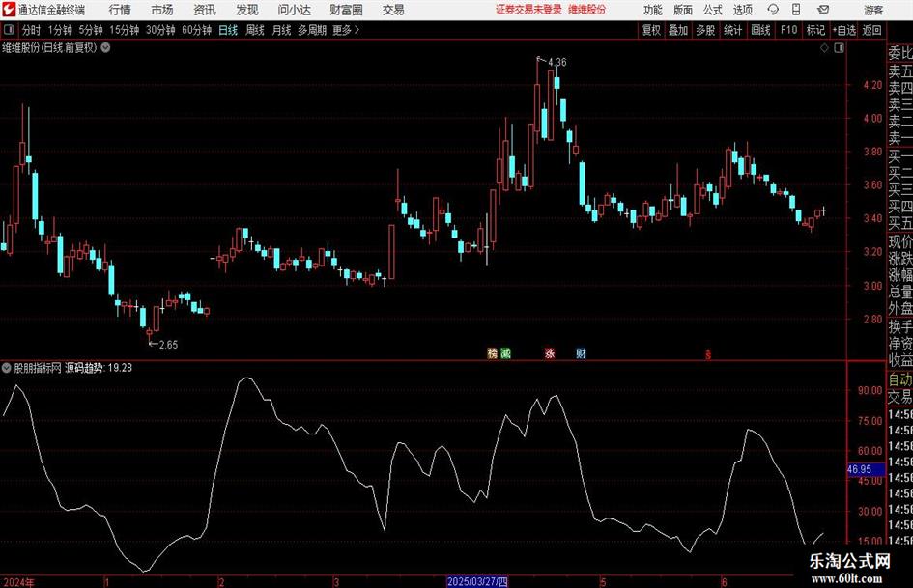This screenshot has height=588, width=913.
Task: Open the 资讯 menu
Action: 205,10
